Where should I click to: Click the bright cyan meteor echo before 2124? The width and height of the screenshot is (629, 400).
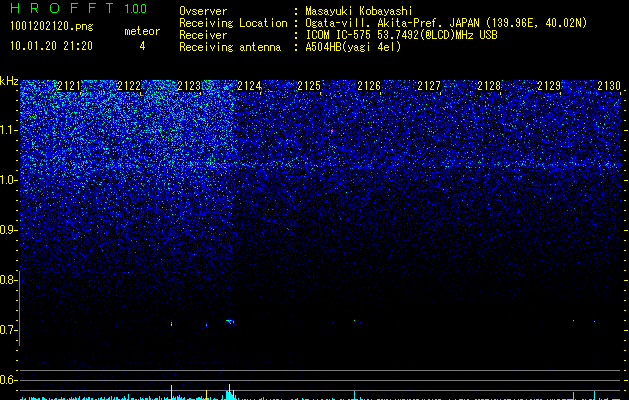tap(231, 322)
